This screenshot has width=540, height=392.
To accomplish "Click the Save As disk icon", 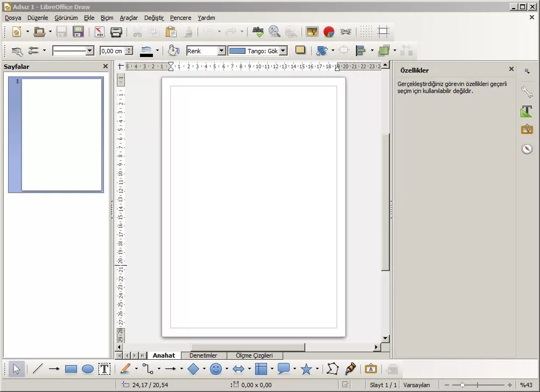I will (x=78, y=32).
